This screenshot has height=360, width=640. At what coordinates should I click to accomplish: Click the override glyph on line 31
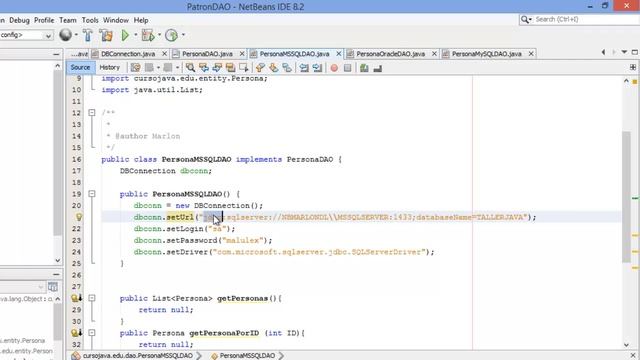pos(76,333)
